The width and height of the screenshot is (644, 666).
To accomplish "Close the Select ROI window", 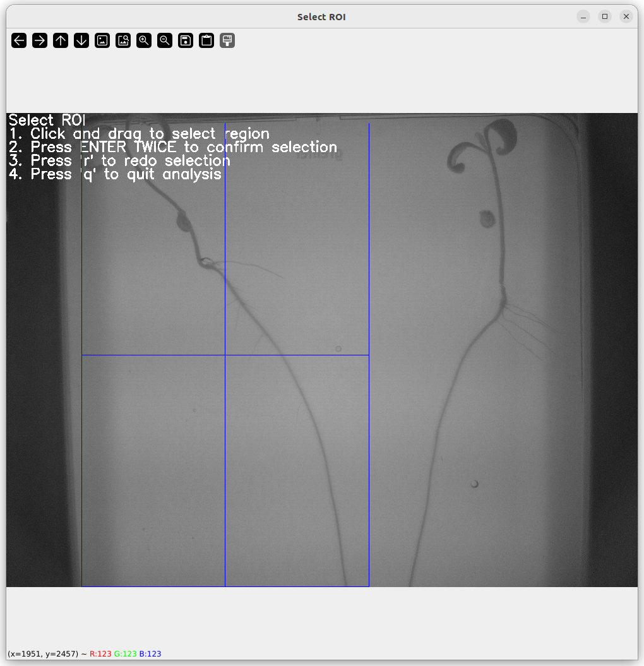I will [626, 16].
